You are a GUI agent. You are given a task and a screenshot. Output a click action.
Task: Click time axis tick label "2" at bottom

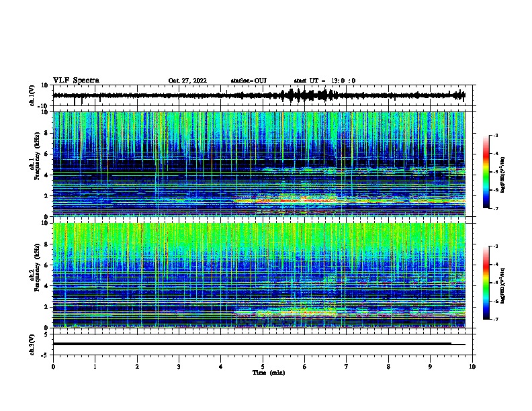(137, 367)
